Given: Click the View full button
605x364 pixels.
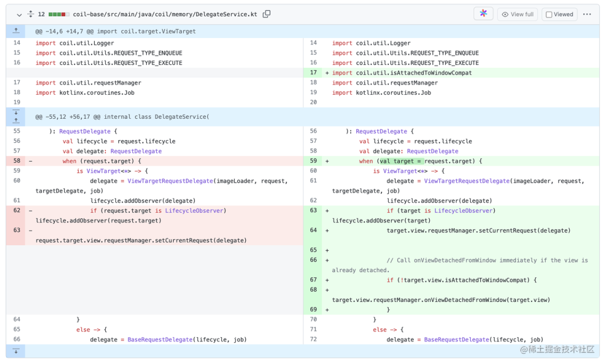Looking at the screenshot, I should [518, 14].
